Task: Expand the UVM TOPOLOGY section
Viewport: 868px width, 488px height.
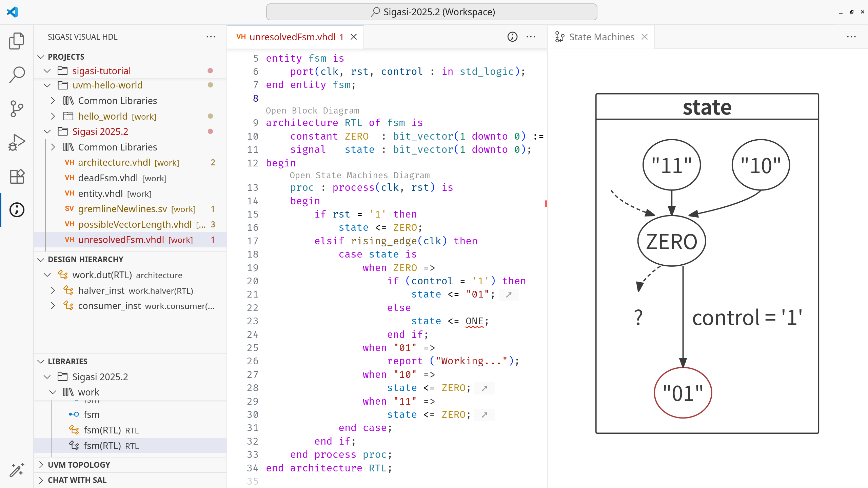Action: click(x=41, y=465)
